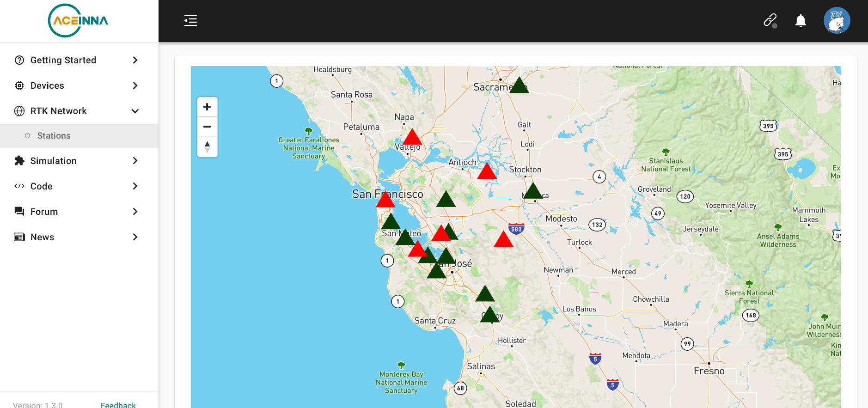868x408 pixels.
Task: Click the Simulation puzzle-piece icon
Action: click(19, 161)
